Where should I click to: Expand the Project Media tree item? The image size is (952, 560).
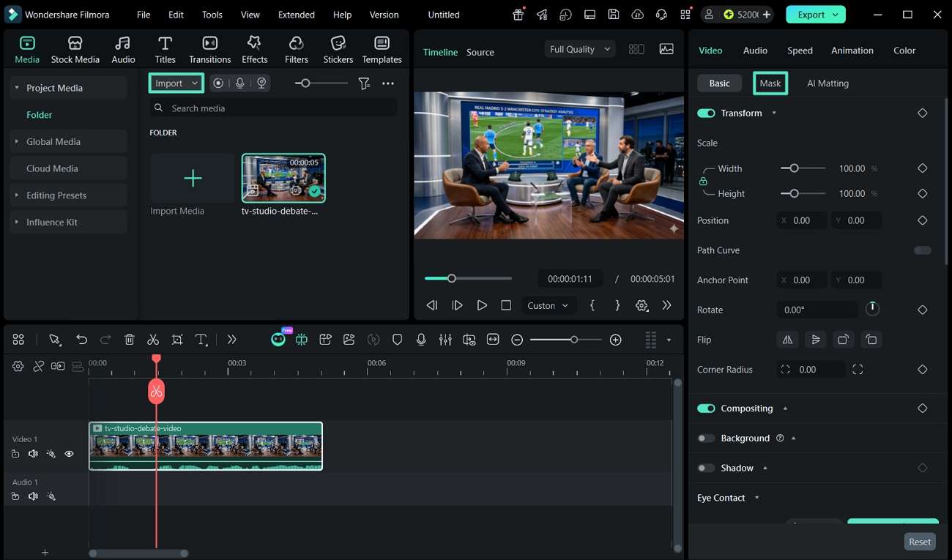coord(16,88)
